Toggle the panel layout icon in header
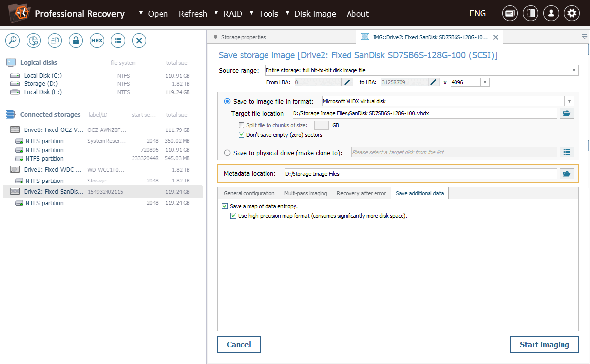Viewport: 590px width, 364px height. [x=531, y=14]
